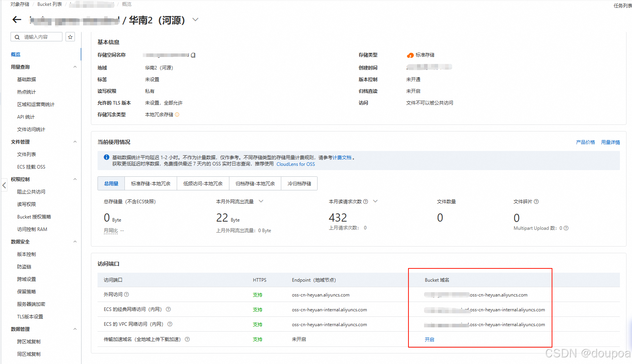Collapse the 用量查询 section
The width and height of the screenshot is (632, 364).
click(x=75, y=67)
